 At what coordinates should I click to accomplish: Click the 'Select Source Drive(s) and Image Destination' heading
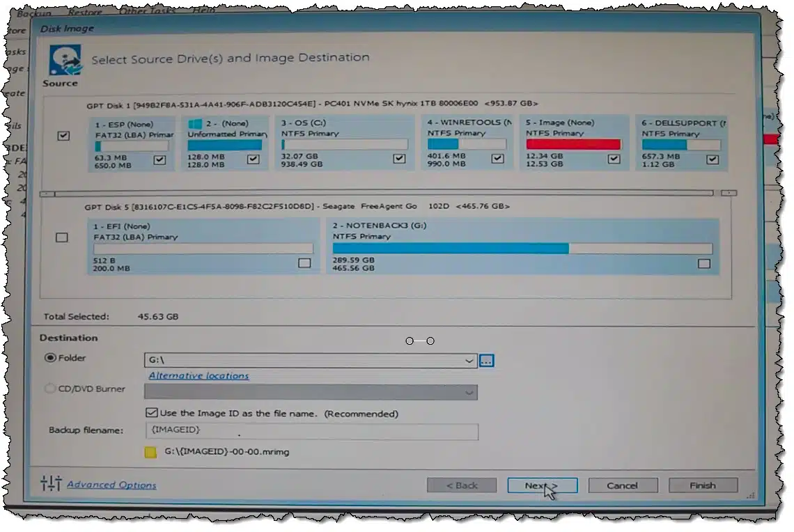click(x=231, y=58)
